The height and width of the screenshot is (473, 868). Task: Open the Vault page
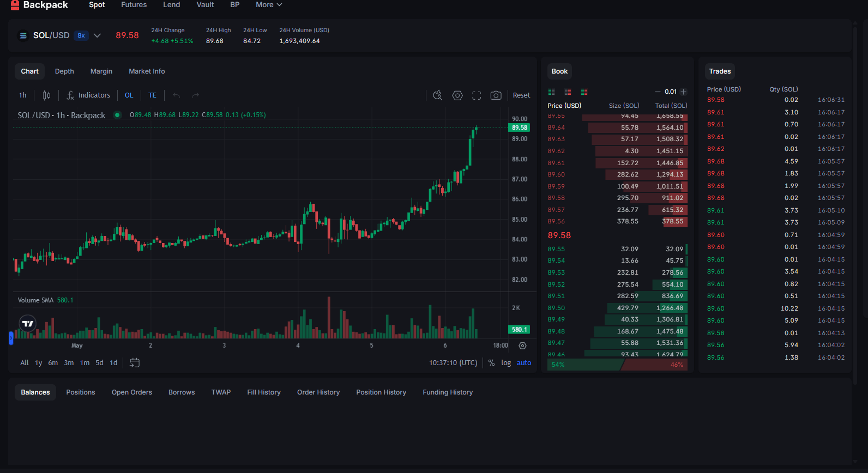pyautogui.click(x=205, y=5)
